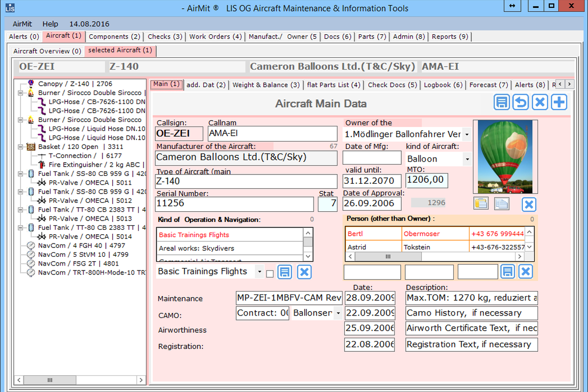Select the 'Areal works: Skydivers' list row
This screenshot has width=588, height=392.
[x=230, y=248]
